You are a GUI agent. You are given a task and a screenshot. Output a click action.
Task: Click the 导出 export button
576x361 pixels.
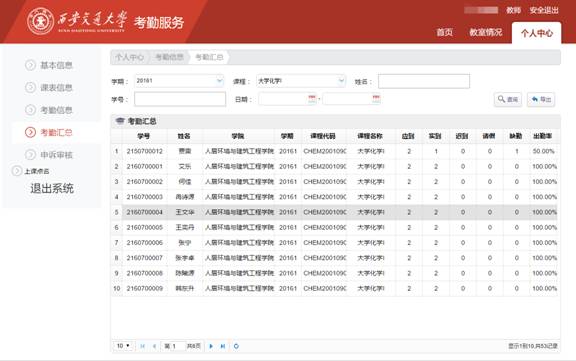click(541, 99)
